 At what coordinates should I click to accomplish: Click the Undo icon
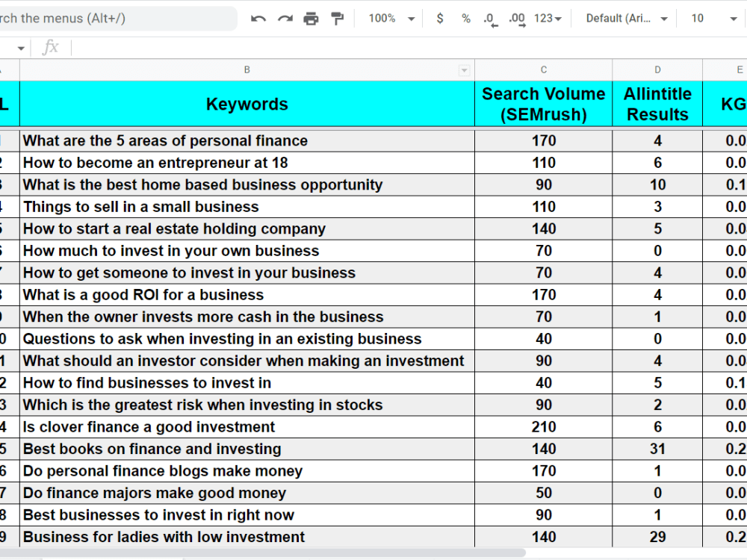[x=258, y=19]
